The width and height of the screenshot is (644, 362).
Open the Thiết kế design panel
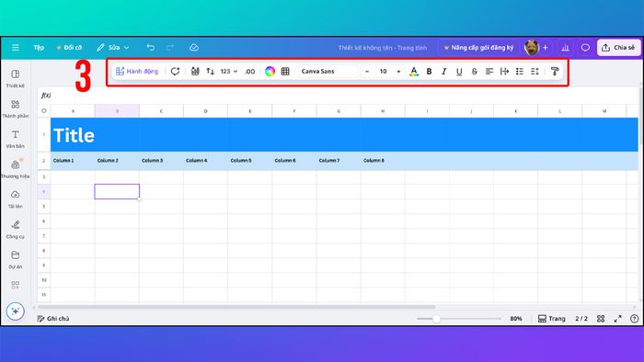click(x=16, y=79)
